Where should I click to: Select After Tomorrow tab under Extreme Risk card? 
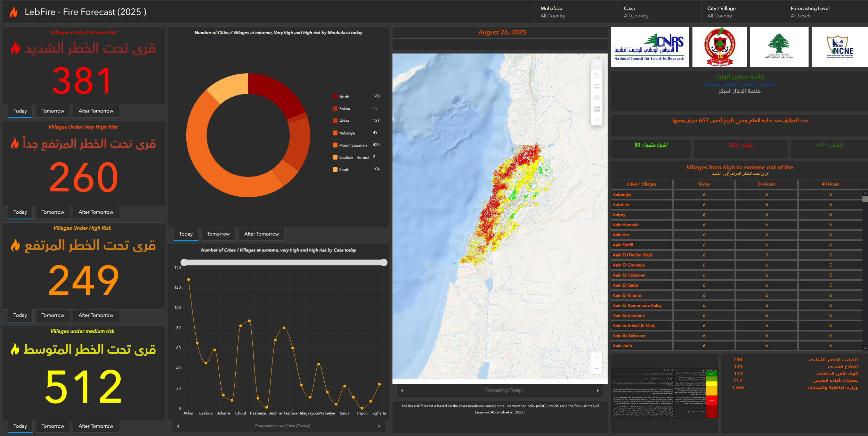96,111
